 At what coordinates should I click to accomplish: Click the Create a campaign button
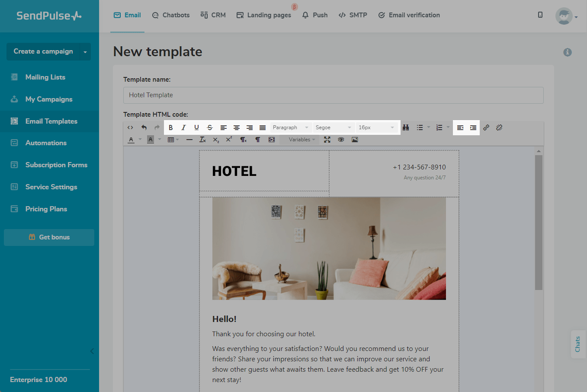[43, 51]
